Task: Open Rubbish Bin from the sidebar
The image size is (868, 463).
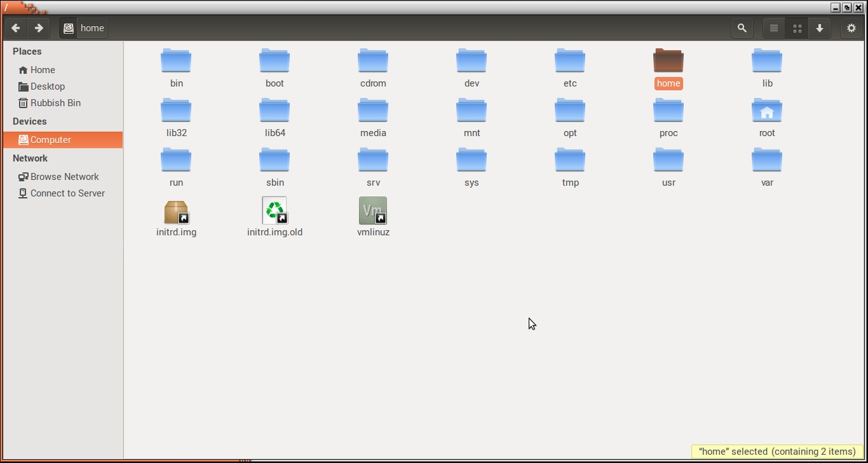Action: click(55, 103)
